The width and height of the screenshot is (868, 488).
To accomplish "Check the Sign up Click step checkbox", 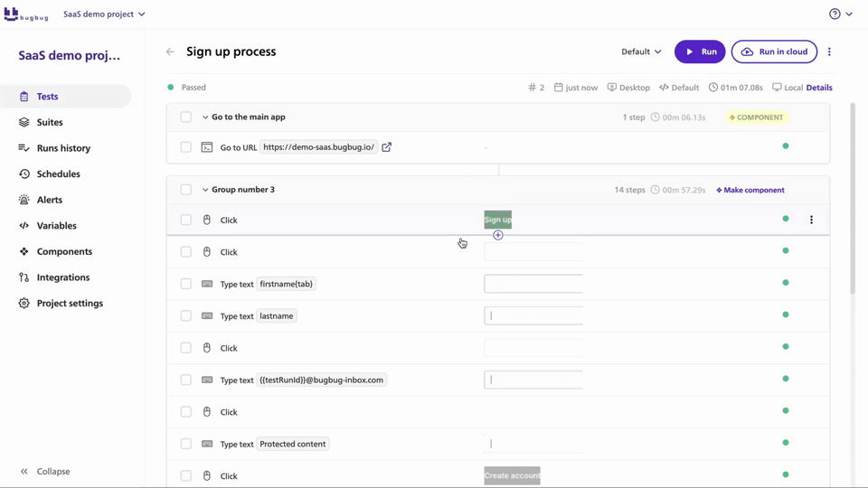I will 186,220.
